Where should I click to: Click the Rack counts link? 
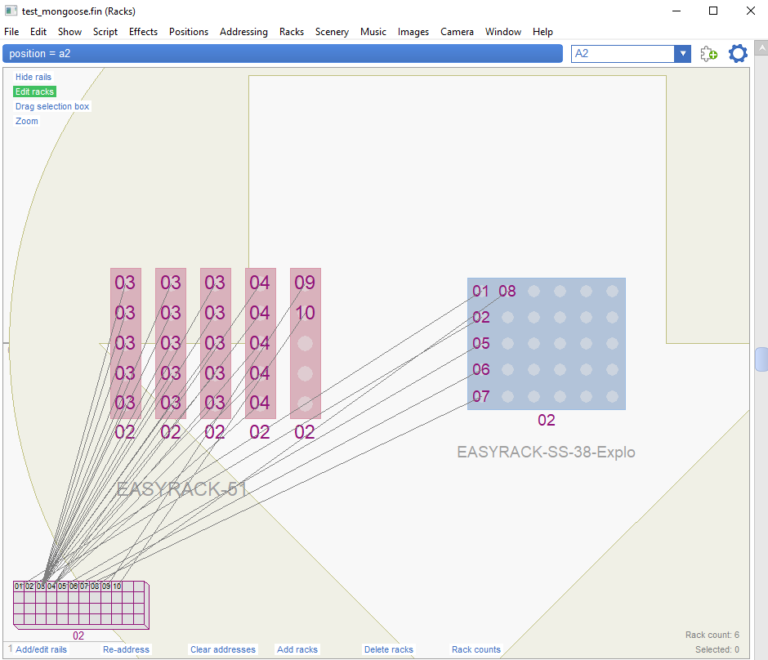coord(476,650)
